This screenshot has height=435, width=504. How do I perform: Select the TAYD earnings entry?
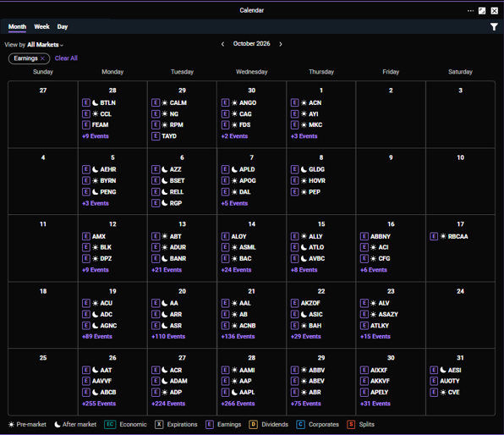click(x=164, y=136)
